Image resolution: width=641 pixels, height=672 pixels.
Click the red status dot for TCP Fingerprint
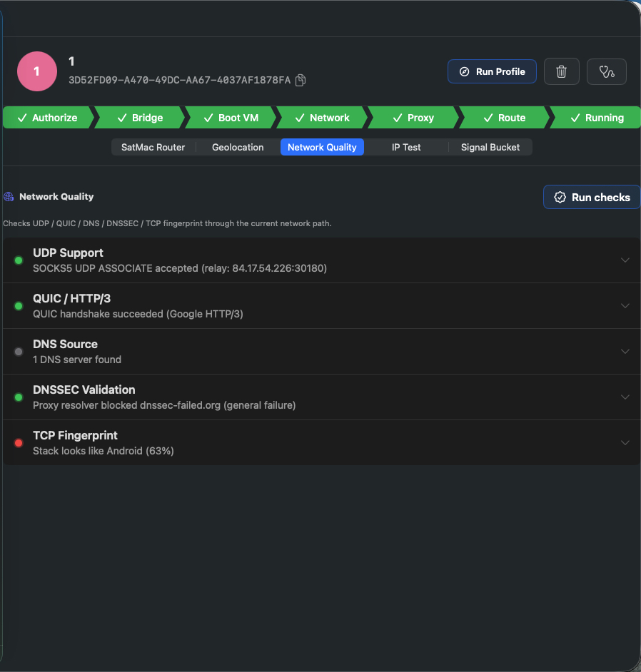(x=19, y=443)
